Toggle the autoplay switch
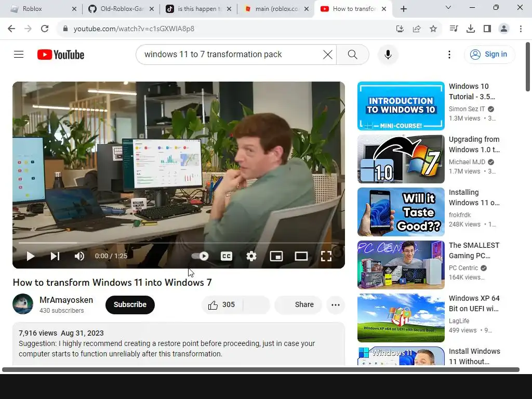Screen dimensions: 532x399 200,256
